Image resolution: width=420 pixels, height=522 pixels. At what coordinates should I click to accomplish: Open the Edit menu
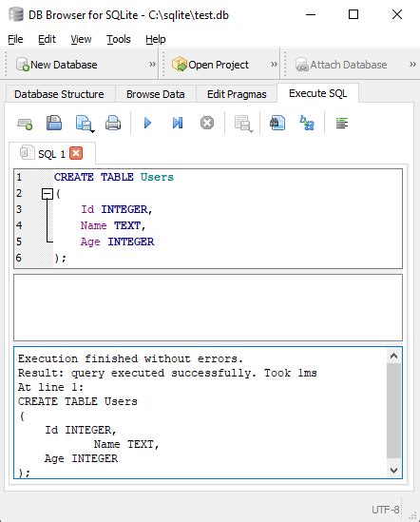[x=47, y=39]
